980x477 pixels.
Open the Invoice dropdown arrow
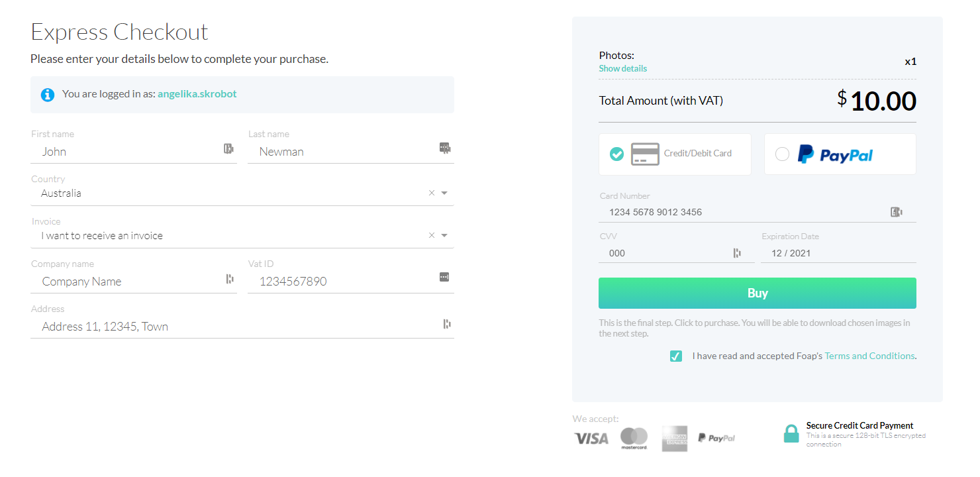(x=444, y=236)
